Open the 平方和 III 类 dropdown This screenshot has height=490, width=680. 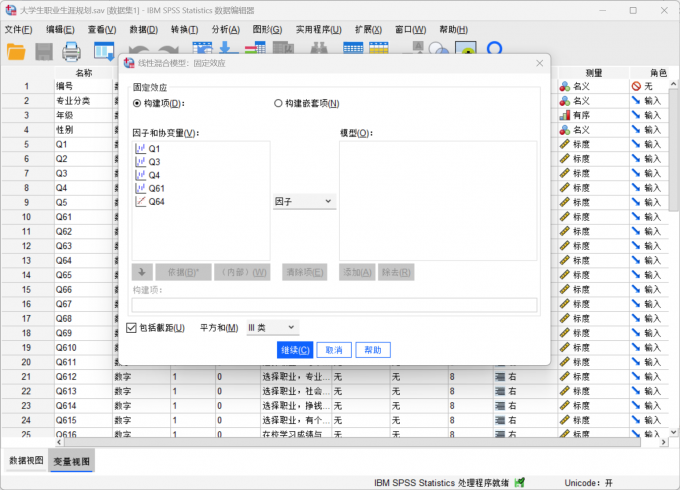click(272, 327)
